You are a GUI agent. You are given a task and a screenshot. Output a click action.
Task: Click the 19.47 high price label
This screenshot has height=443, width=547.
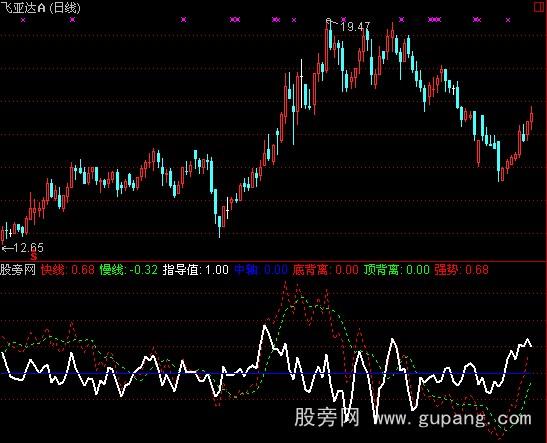[x=355, y=27]
